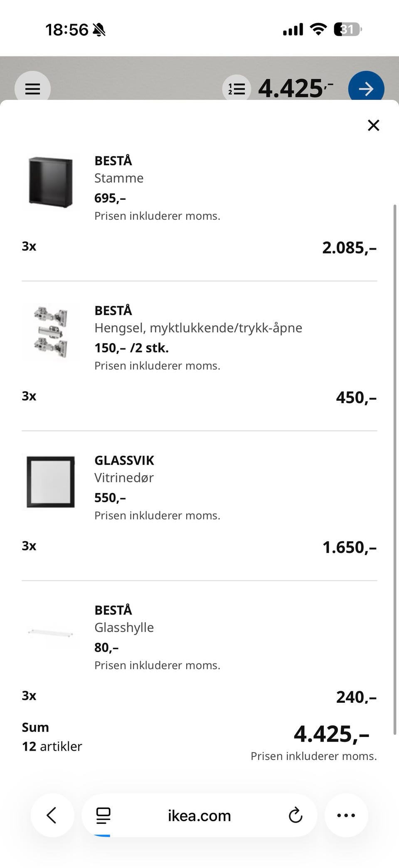Tap the ikea.com address field
This screenshot has width=399, height=868.
[x=199, y=816]
